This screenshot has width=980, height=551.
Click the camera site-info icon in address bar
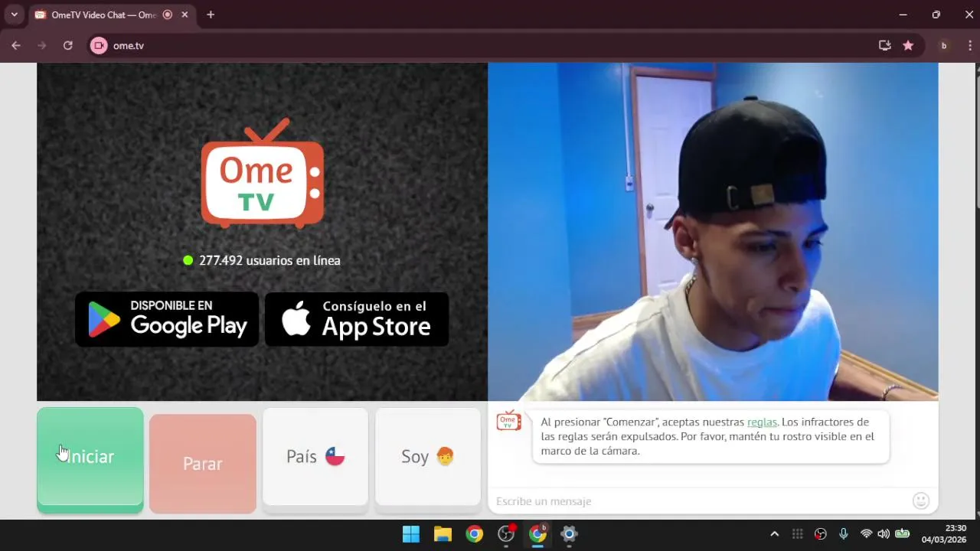[x=99, y=46]
